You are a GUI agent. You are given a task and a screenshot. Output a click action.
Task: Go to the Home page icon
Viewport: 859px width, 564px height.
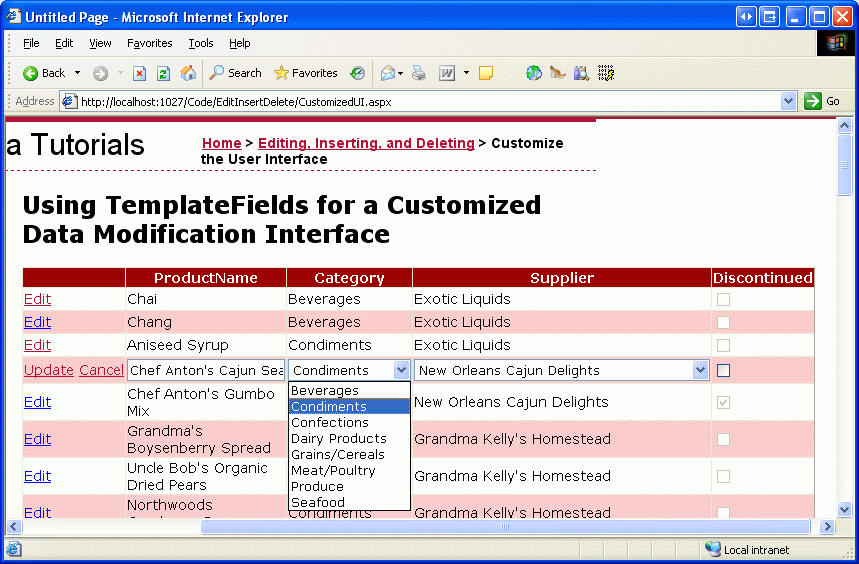(188, 73)
